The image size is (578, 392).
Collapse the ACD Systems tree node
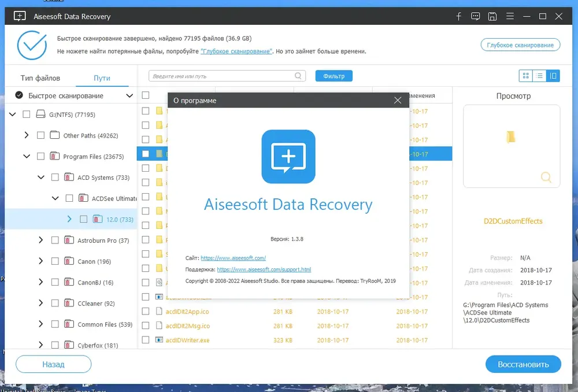[41, 177]
